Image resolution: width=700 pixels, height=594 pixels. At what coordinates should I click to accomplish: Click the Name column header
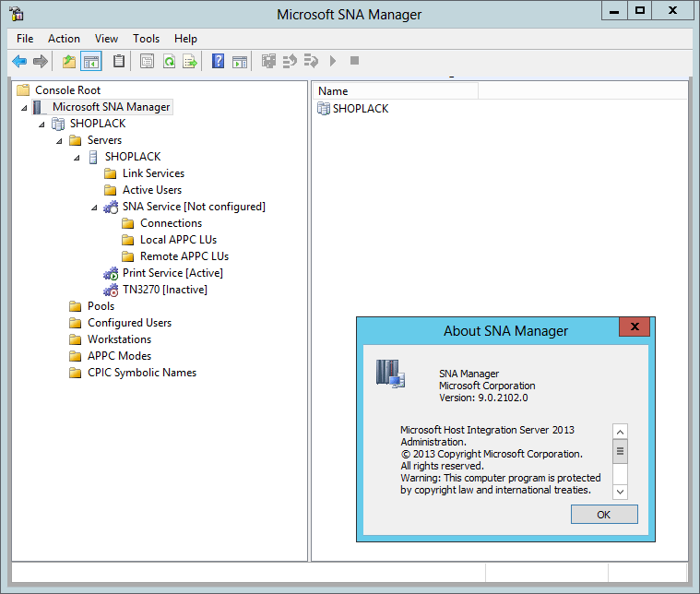click(395, 91)
